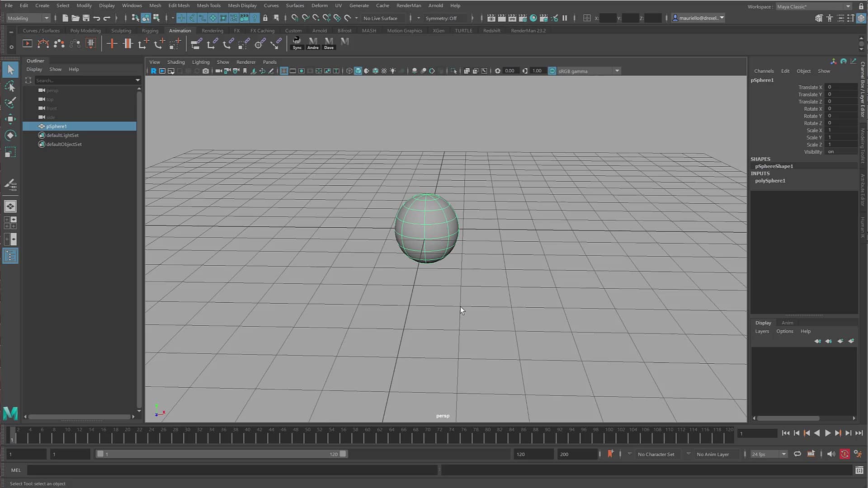Click the Outliner horizontal scrollbar
868x488 pixels.
coord(80,417)
